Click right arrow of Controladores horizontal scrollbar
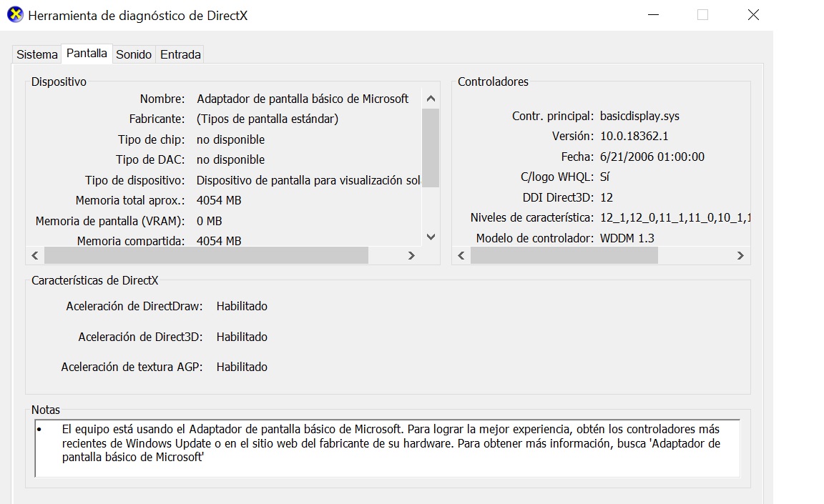Screen dimensions: 824x504 740,256
